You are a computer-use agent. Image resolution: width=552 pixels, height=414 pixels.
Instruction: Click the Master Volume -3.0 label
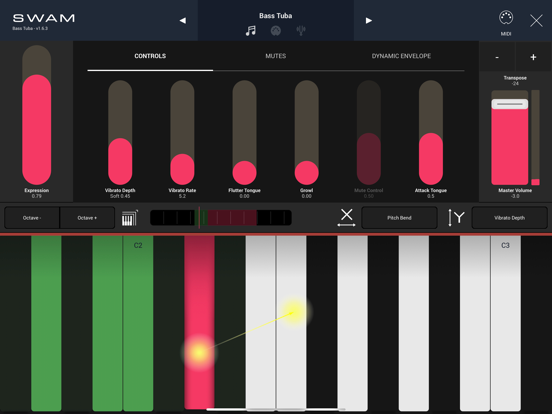tap(515, 193)
